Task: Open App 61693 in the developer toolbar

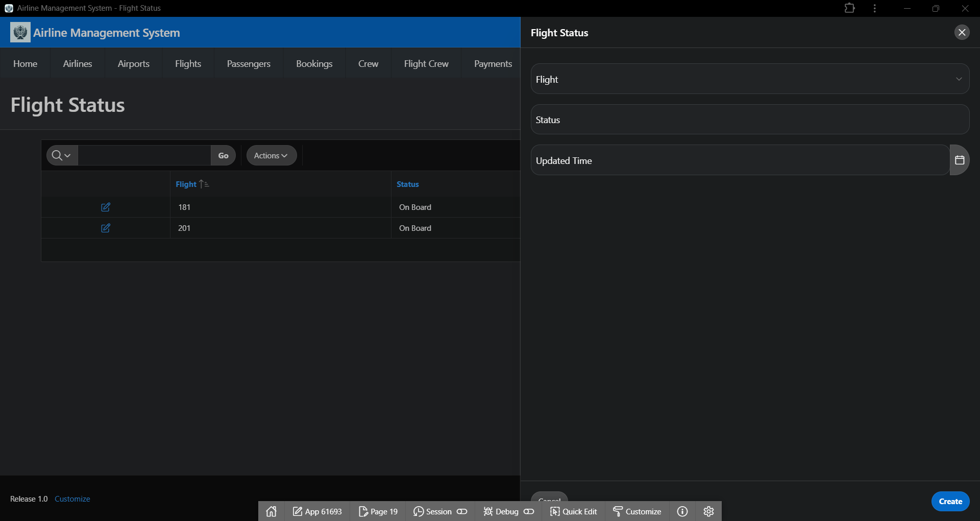Action: tap(317, 511)
